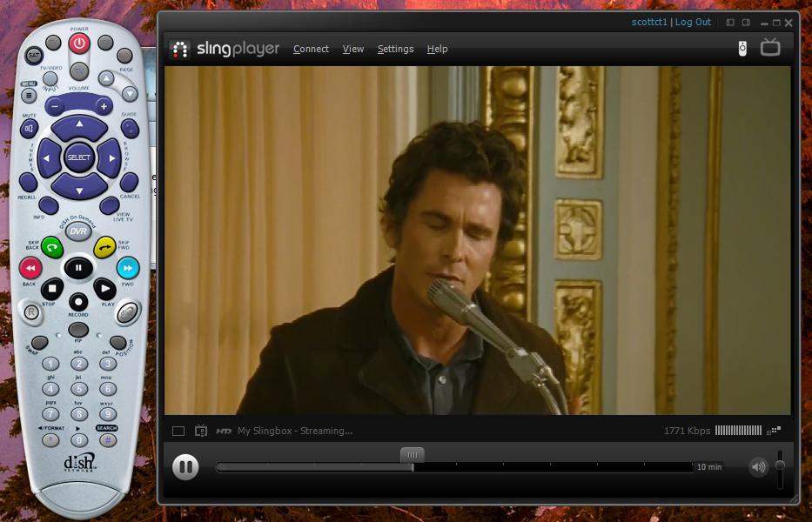This screenshot has height=522, width=812.
Task: Click the red Back rewind button
Action: (x=30, y=268)
